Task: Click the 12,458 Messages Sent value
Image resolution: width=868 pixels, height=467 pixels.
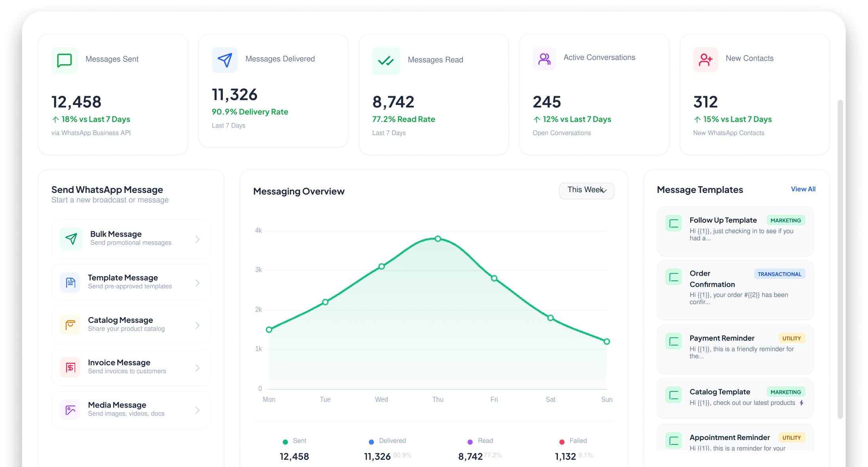Action: 76,102
